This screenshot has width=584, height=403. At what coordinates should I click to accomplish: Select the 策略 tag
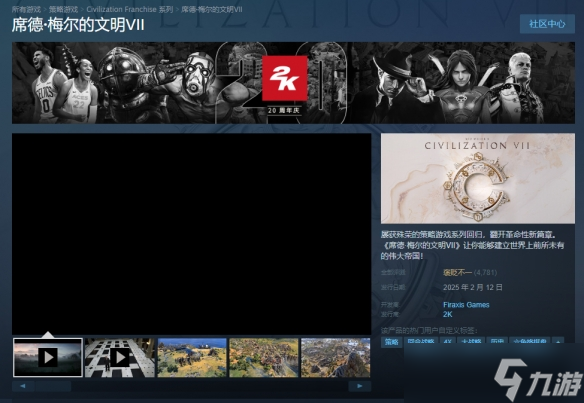[x=391, y=342]
